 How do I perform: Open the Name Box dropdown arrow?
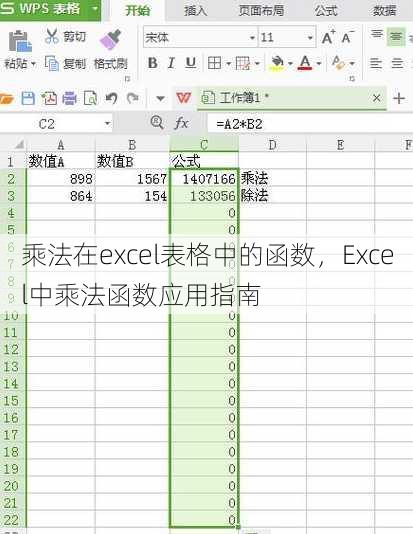point(108,123)
